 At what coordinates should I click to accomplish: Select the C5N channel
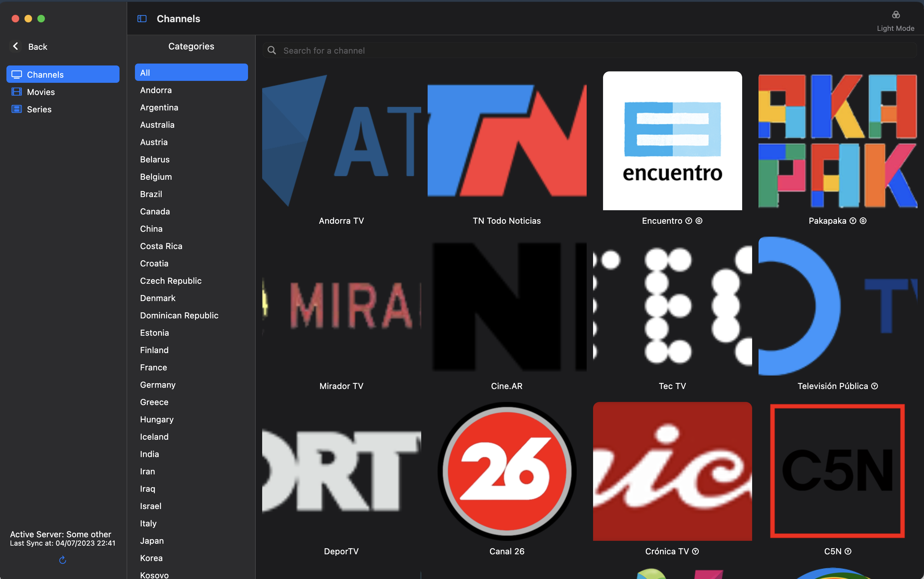[x=837, y=471]
